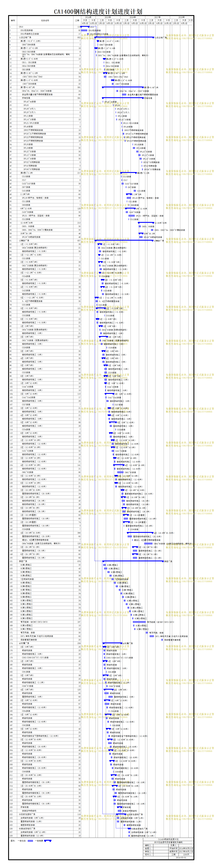Select the '编号' column header
This screenshot has width=214, height=868.
point(13,21)
